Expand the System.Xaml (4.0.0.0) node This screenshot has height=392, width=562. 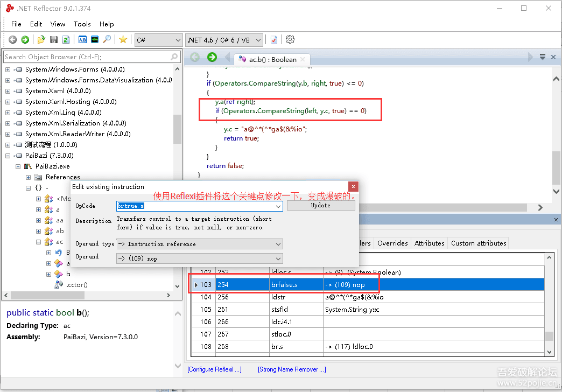pos(8,91)
